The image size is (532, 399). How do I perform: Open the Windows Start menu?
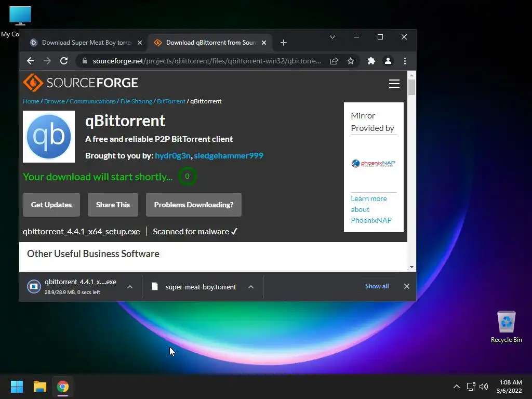[17, 387]
